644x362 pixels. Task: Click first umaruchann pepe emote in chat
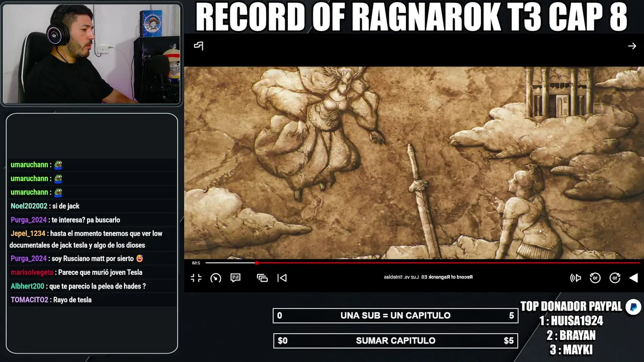(x=58, y=165)
